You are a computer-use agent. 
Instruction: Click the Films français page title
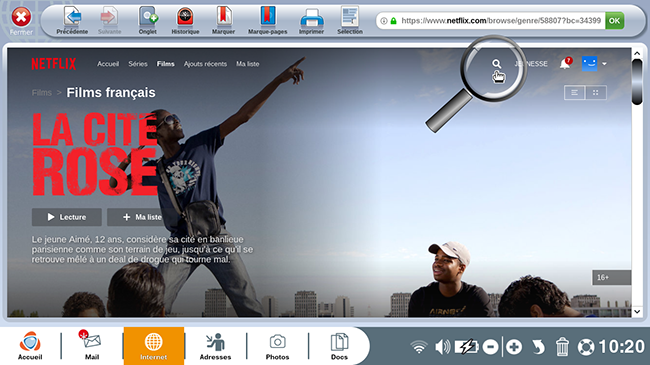[111, 92]
